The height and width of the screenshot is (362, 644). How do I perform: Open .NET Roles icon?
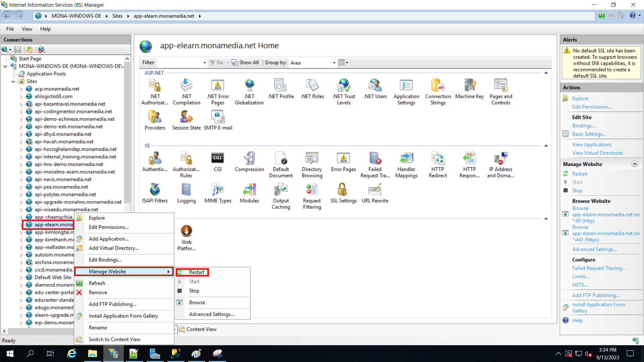pos(312,89)
